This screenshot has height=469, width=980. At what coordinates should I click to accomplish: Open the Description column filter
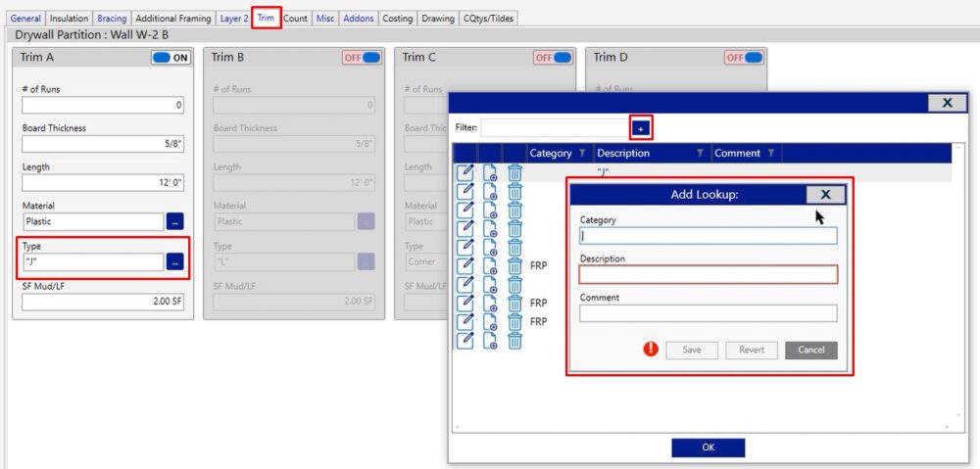pos(700,154)
